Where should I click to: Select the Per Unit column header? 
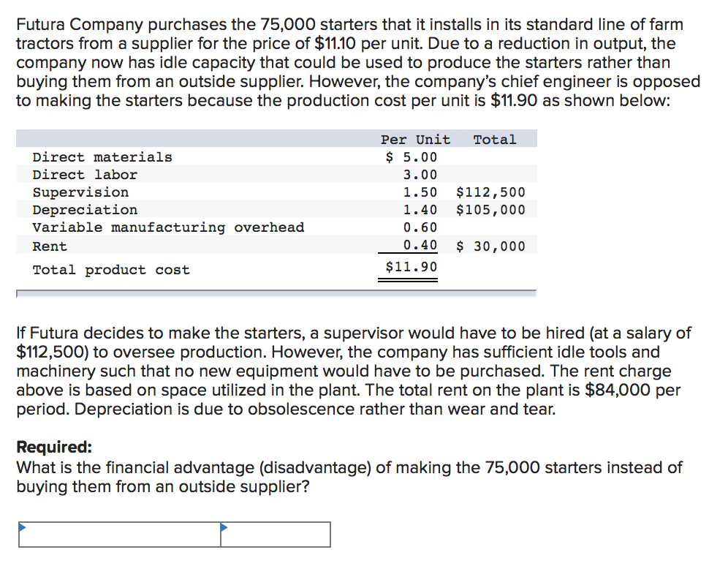(x=415, y=139)
